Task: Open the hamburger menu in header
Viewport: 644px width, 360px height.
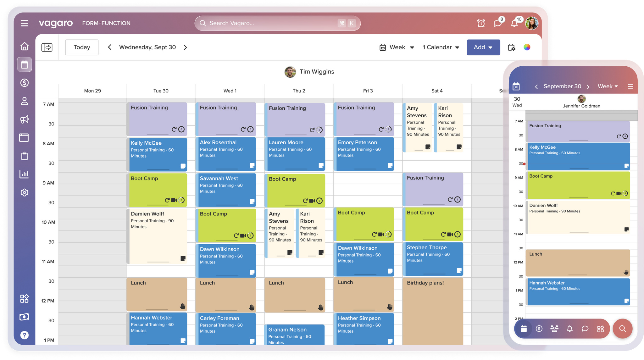Action: (x=24, y=23)
